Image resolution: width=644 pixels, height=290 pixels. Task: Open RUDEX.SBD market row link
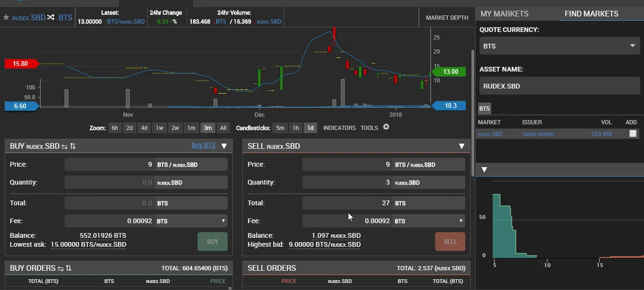490,134
